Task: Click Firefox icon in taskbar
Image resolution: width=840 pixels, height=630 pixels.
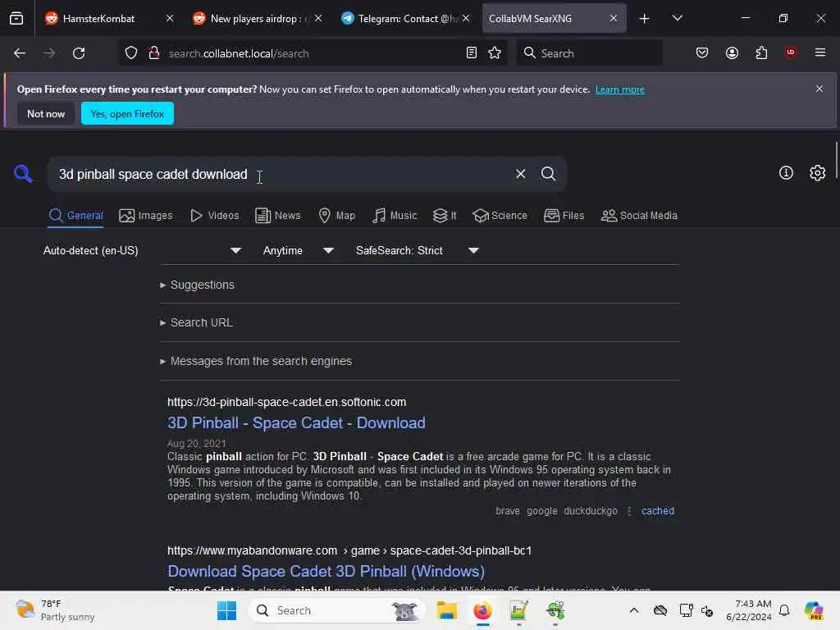Action: pyautogui.click(x=482, y=610)
